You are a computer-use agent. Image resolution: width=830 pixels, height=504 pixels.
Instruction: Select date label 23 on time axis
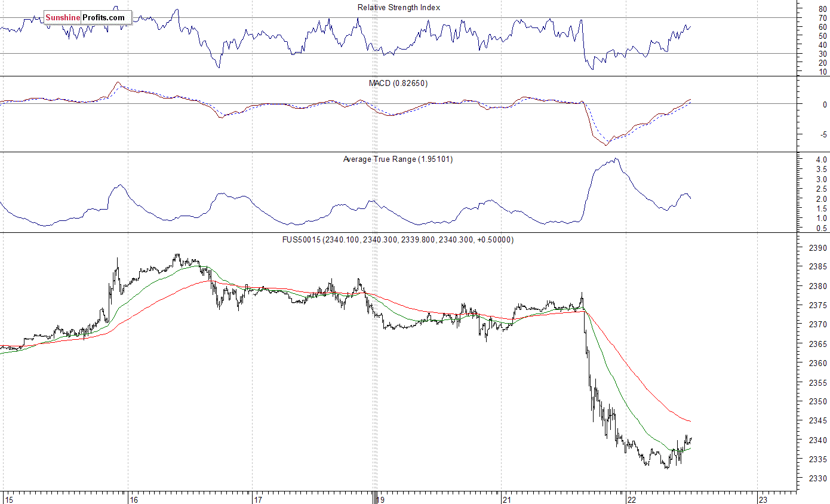click(x=763, y=499)
